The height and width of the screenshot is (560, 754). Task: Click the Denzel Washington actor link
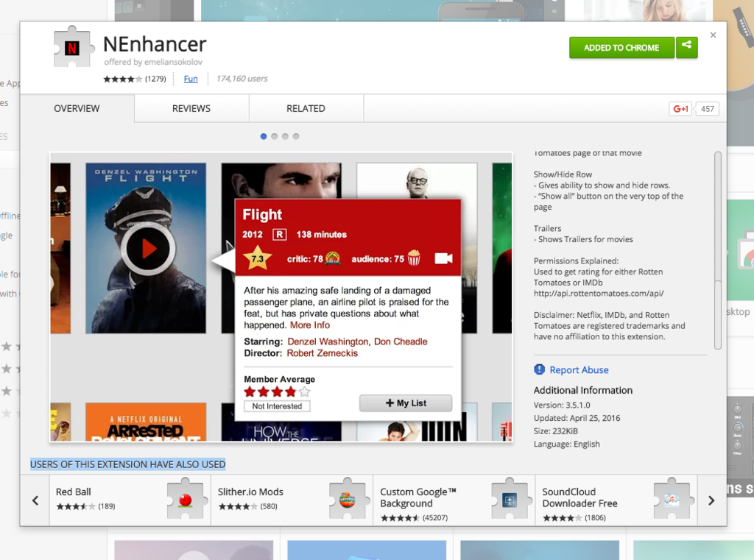click(x=328, y=341)
